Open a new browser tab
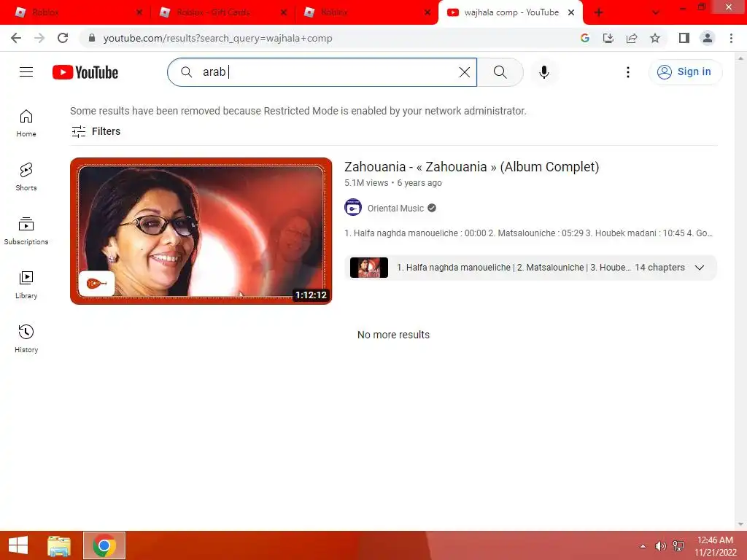 (x=599, y=12)
